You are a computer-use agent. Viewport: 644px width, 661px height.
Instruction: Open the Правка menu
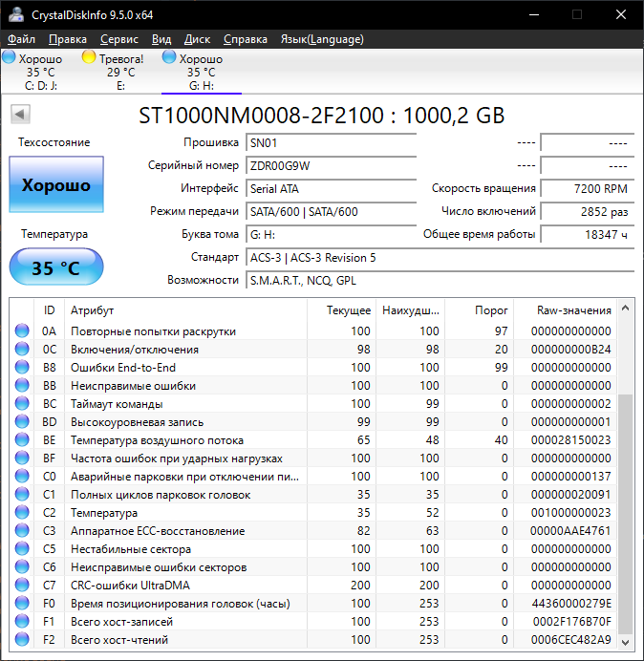click(68, 39)
